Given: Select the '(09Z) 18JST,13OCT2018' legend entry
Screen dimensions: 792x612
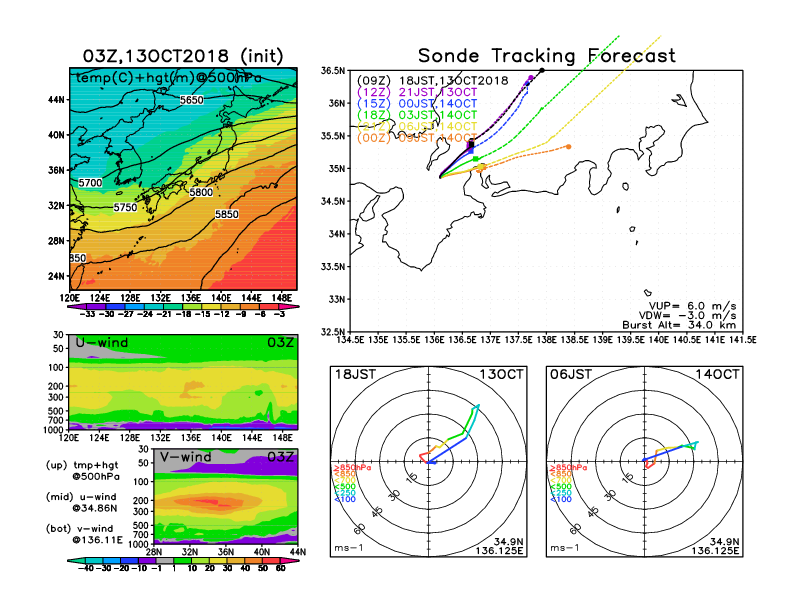Looking at the screenshot, I should [x=432, y=81].
